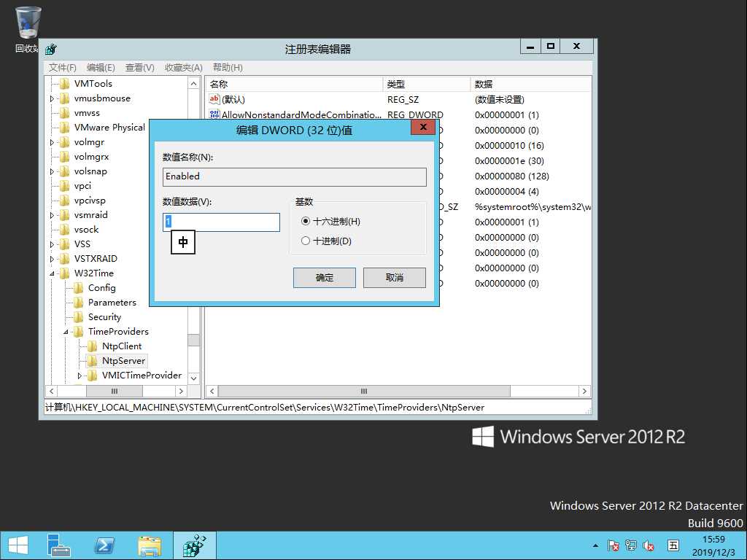
Task: Expand the VSS tree node
Action: (x=52, y=244)
